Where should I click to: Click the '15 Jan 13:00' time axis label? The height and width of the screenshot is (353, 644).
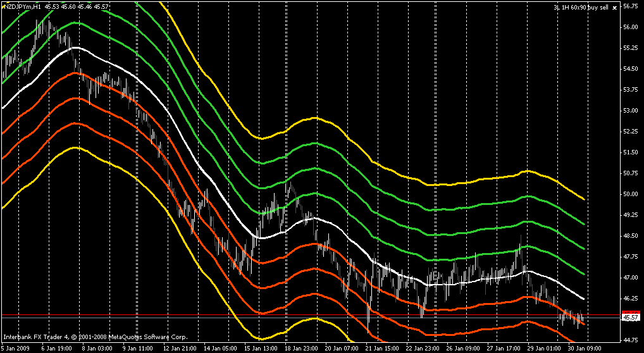(x=261, y=348)
